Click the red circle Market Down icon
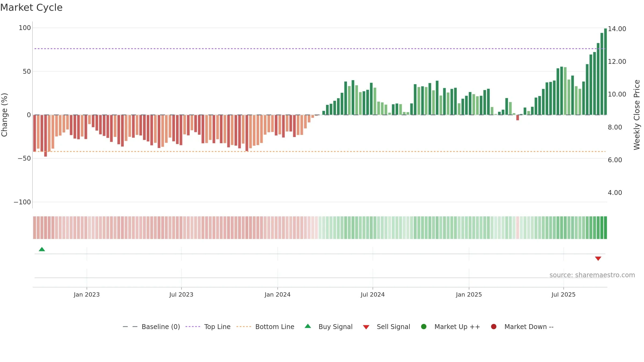 pos(493,327)
